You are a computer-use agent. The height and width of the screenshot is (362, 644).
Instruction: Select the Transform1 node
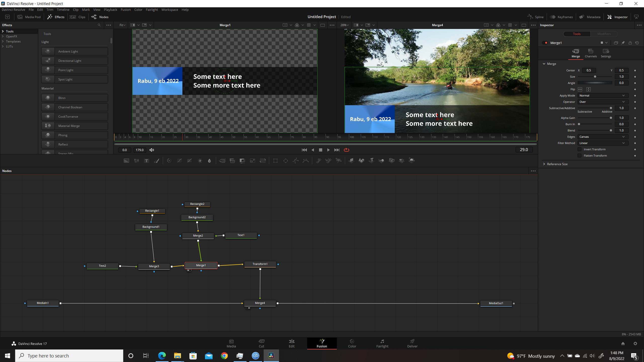260,264
